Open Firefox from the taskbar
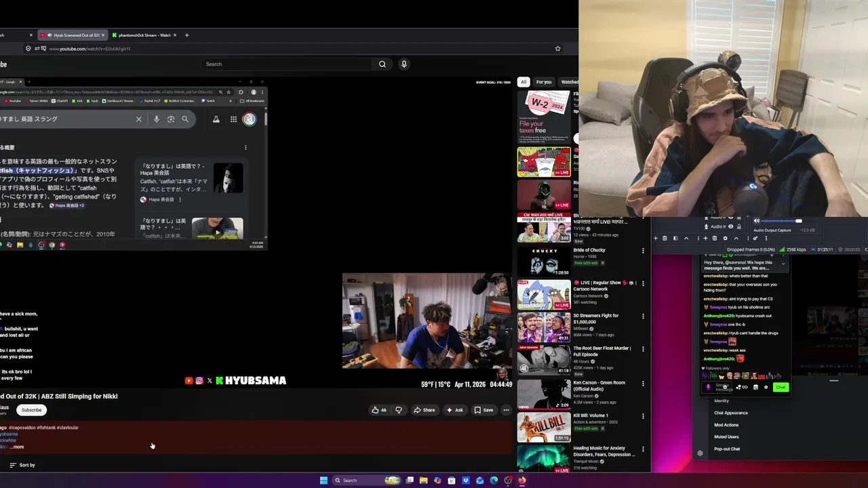This screenshot has width=868, height=488. (x=522, y=481)
